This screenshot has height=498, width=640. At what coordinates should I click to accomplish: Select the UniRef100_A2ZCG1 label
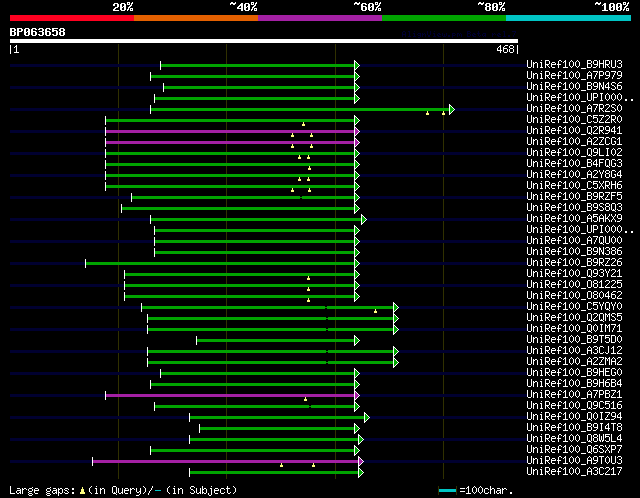(574, 141)
